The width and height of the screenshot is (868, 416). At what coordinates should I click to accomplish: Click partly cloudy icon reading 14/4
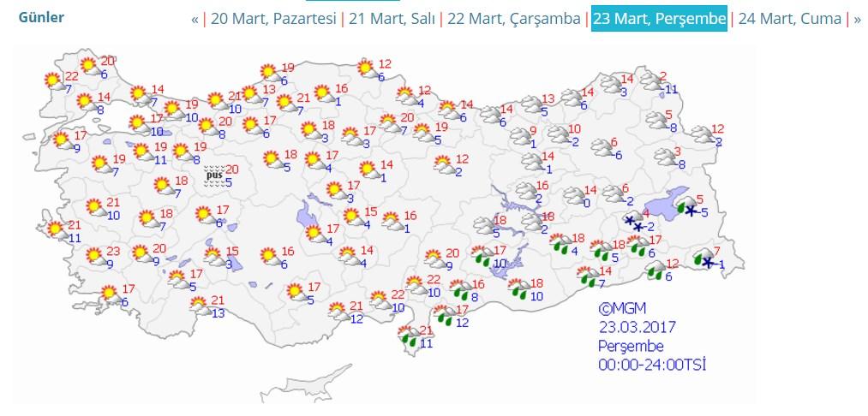click(x=350, y=256)
